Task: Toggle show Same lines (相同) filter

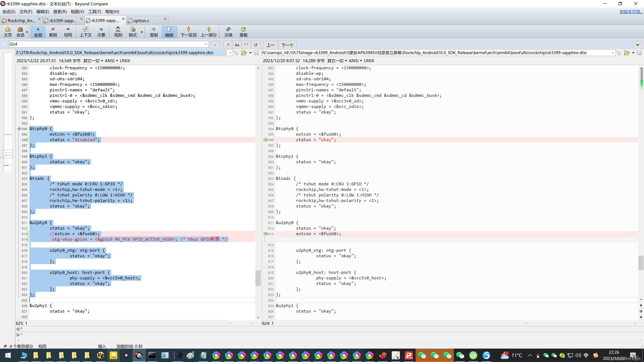Action: 68,32
